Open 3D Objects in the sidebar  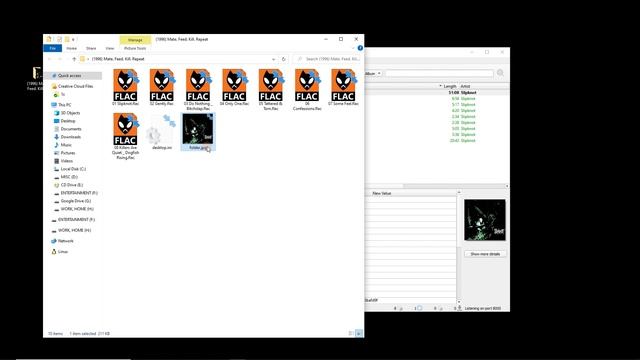[x=67, y=113]
